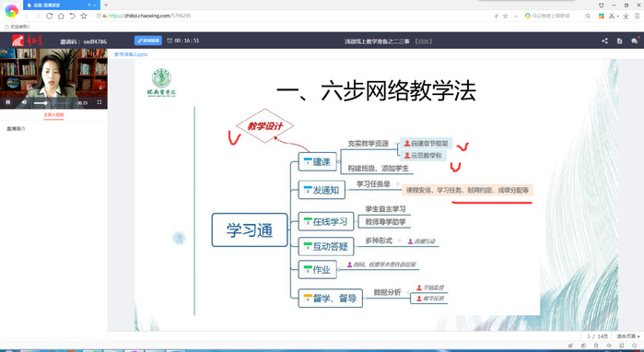This screenshot has height=352, width=644.
Task: Toggle fullscreen on the video player
Action: click(100, 102)
